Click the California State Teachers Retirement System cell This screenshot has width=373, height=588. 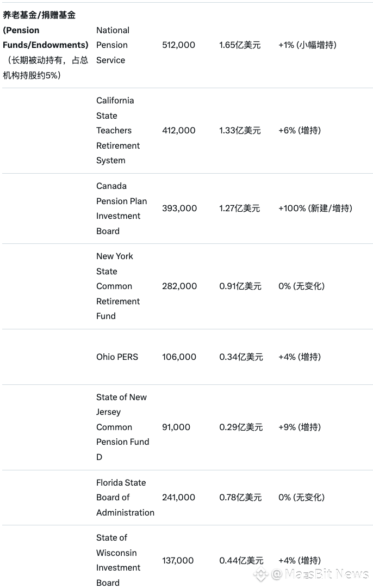pos(118,131)
